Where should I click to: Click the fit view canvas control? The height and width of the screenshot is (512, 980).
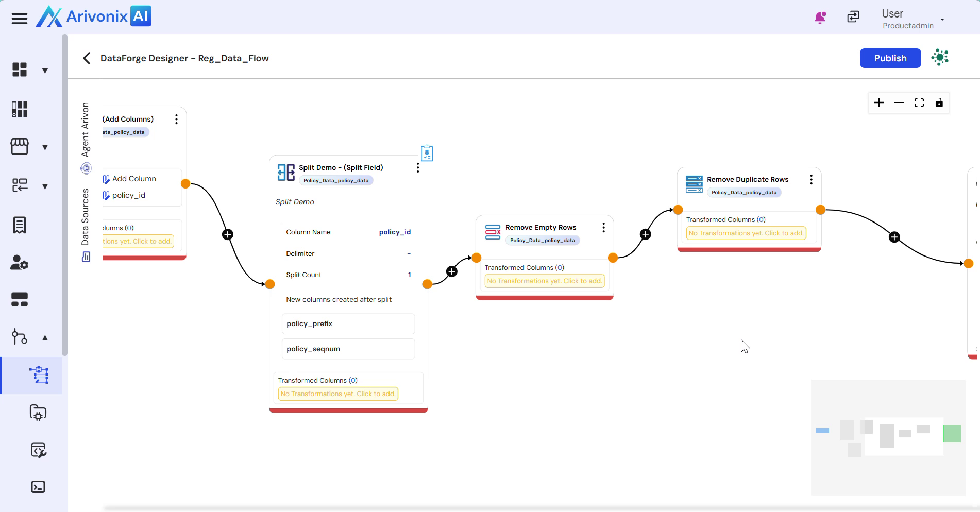tap(919, 103)
